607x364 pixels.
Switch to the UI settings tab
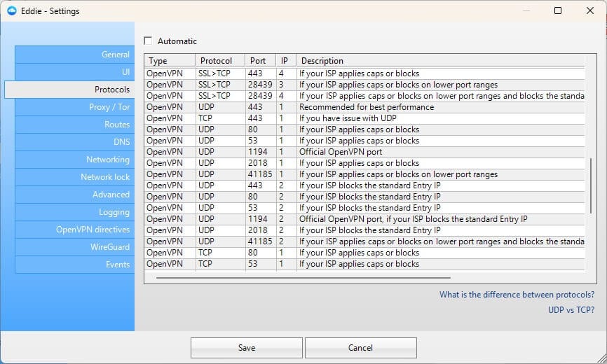74,72
